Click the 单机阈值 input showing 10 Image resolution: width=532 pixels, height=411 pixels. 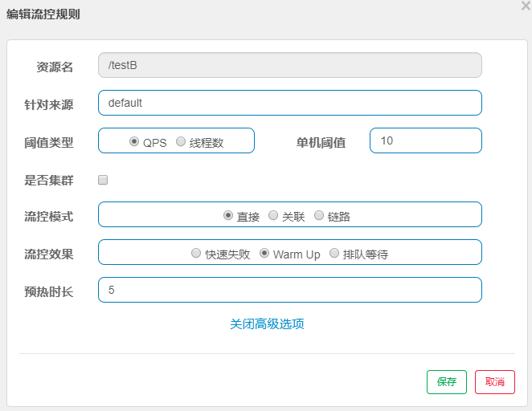pos(425,140)
